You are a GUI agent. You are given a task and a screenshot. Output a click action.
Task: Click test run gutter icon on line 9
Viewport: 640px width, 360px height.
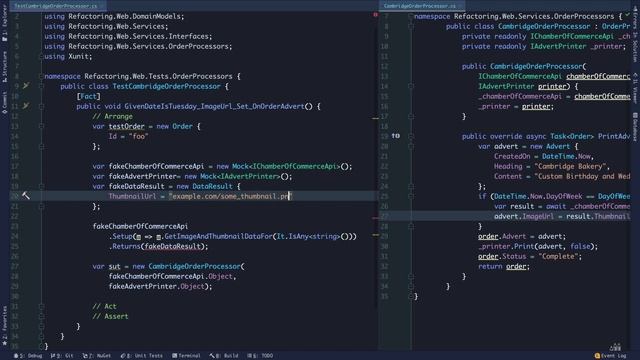[26, 86]
